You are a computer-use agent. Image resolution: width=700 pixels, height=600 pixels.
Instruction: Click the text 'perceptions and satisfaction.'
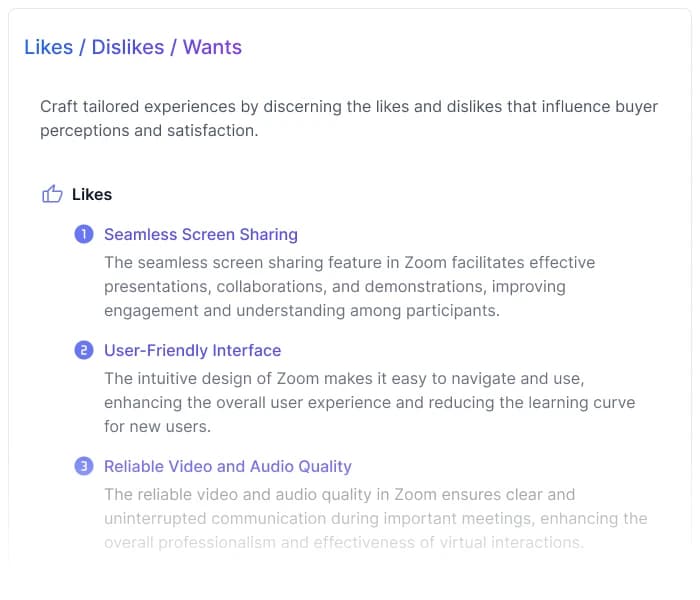[x=149, y=130]
